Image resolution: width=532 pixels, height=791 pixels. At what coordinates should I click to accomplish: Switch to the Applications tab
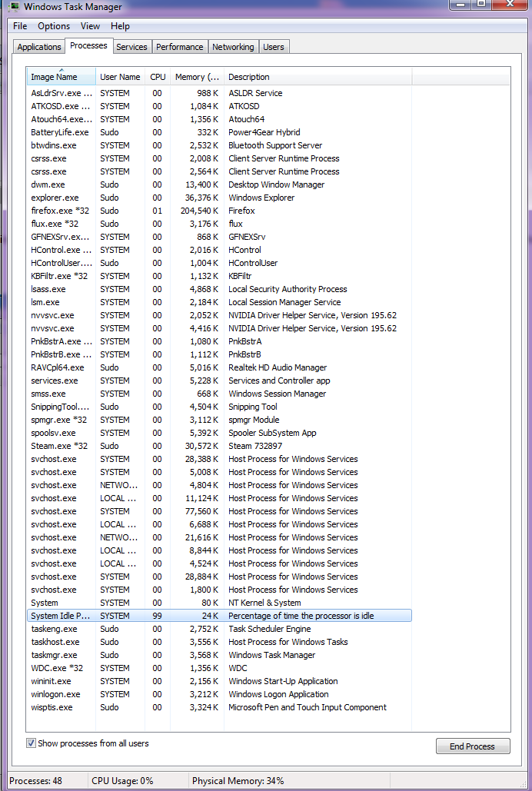click(x=39, y=47)
